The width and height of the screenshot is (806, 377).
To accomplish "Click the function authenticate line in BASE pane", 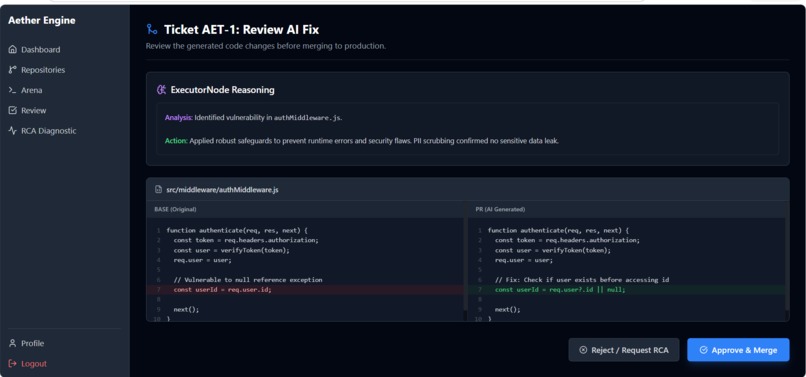I will tap(237, 230).
